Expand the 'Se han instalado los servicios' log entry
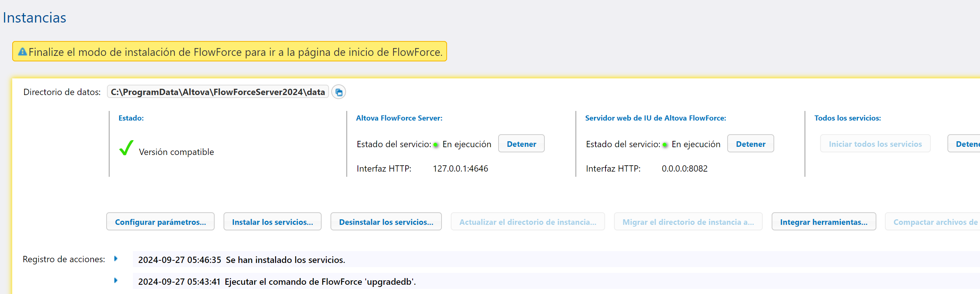The image size is (980, 294). pyautogui.click(x=115, y=258)
